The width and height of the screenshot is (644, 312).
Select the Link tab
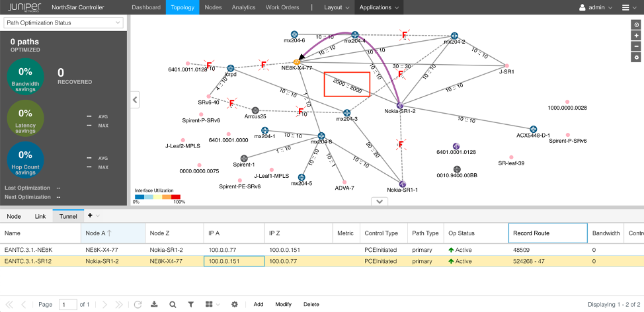click(x=40, y=215)
